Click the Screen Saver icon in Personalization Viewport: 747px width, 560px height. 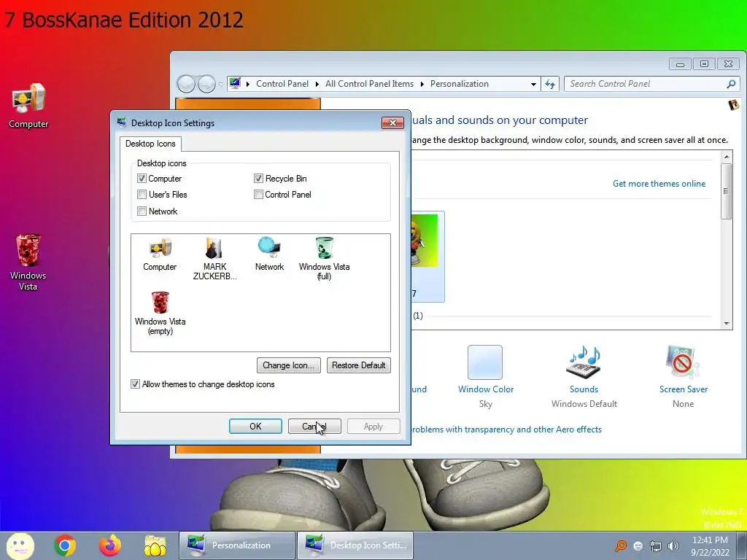point(683,362)
